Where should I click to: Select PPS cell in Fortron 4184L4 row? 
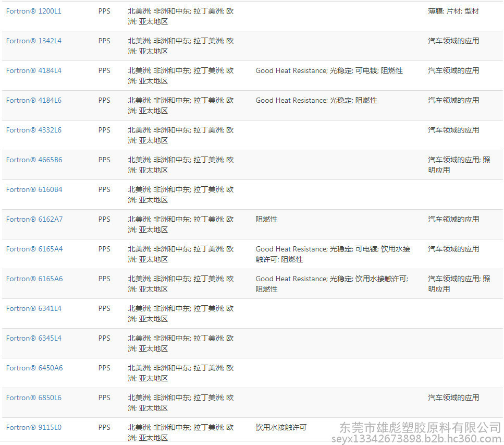pyautogui.click(x=104, y=70)
